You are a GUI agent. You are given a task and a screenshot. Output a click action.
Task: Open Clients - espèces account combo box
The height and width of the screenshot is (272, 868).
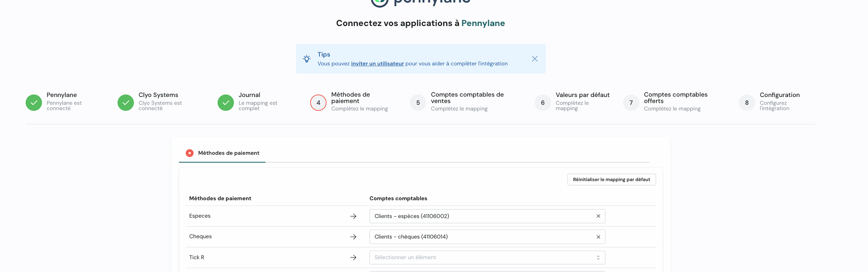(x=480, y=216)
